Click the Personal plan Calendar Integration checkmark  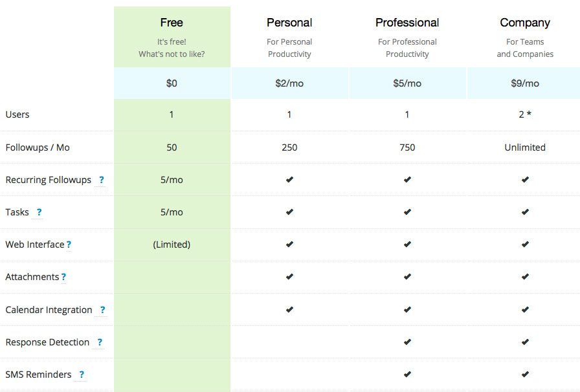[289, 310]
